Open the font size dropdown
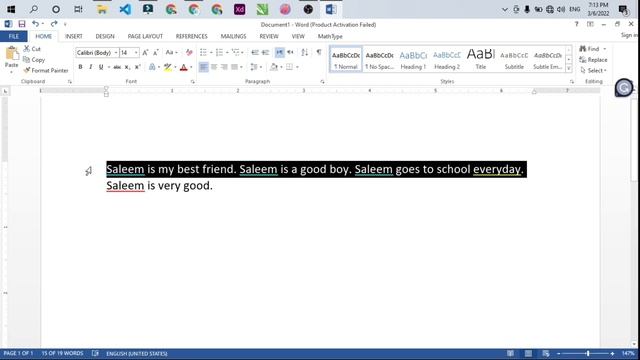Screen dimensions: 640x360 click(136, 53)
